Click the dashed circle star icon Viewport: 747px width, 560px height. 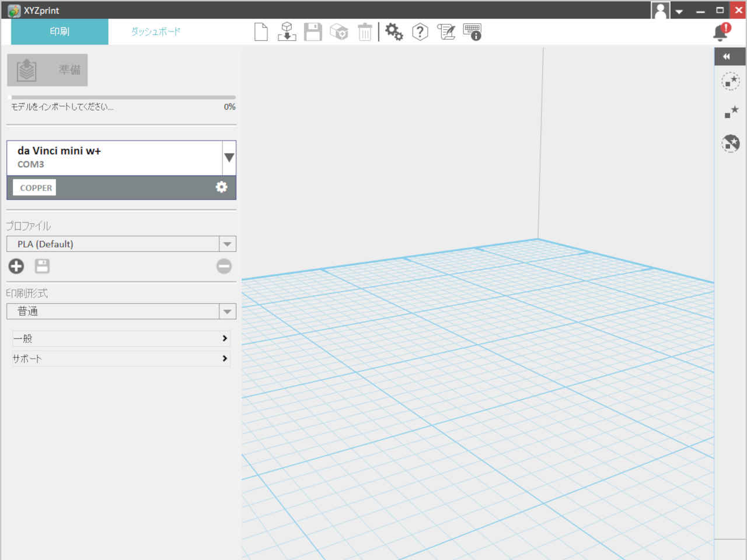pos(731,81)
